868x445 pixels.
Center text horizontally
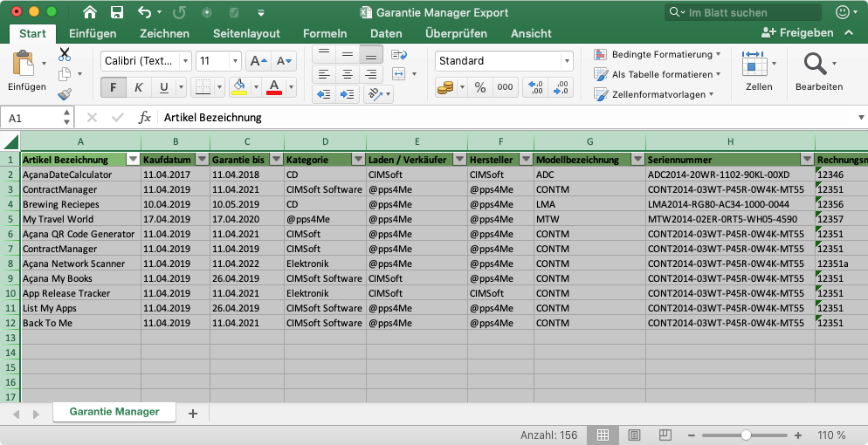348,73
